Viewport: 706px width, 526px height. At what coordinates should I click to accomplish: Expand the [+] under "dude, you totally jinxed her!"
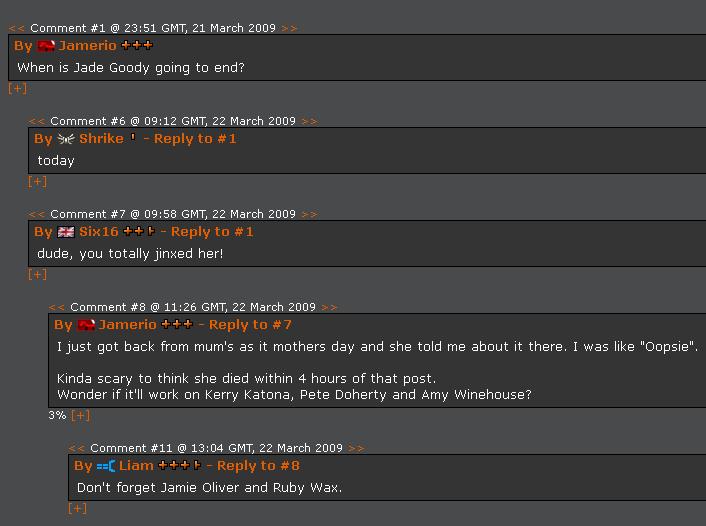(x=37, y=274)
